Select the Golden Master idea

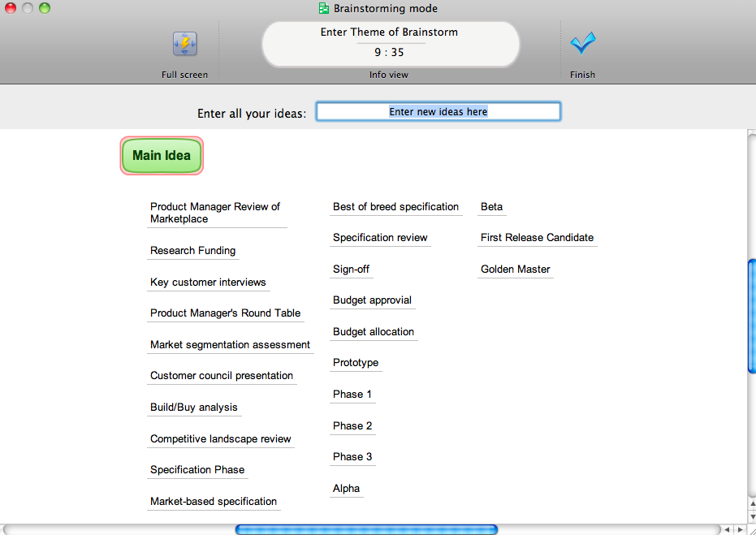point(515,270)
